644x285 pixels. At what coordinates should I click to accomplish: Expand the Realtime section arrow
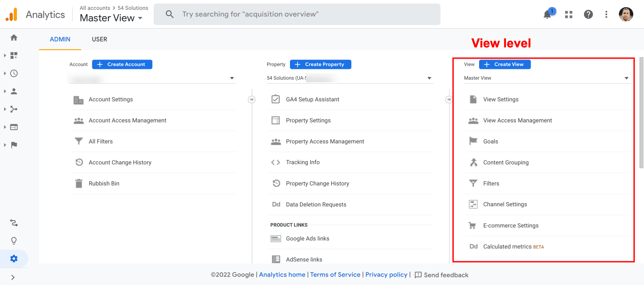pos(5,73)
